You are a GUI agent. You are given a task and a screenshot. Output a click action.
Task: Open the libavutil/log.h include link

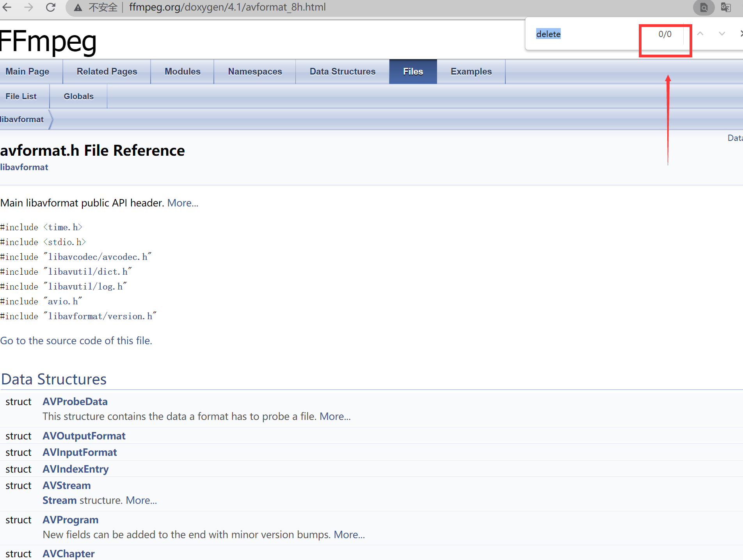[x=85, y=286]
